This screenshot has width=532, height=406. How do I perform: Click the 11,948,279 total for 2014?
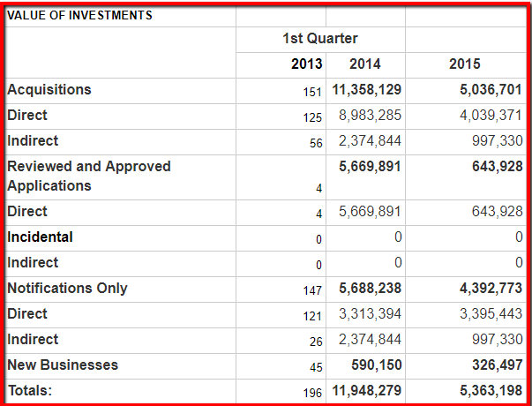[367, 390]
